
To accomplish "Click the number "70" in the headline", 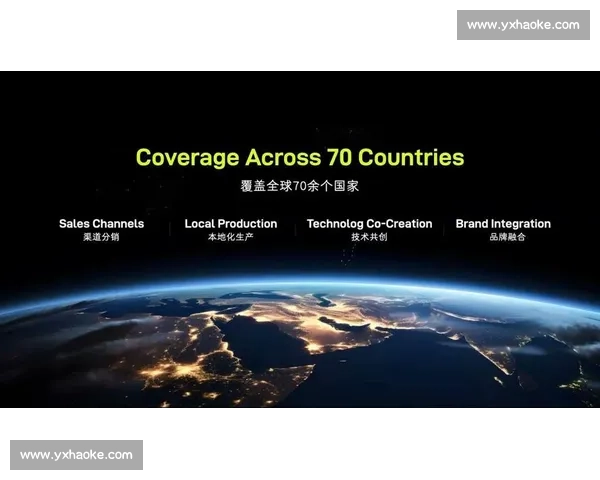I will (338, 157).
